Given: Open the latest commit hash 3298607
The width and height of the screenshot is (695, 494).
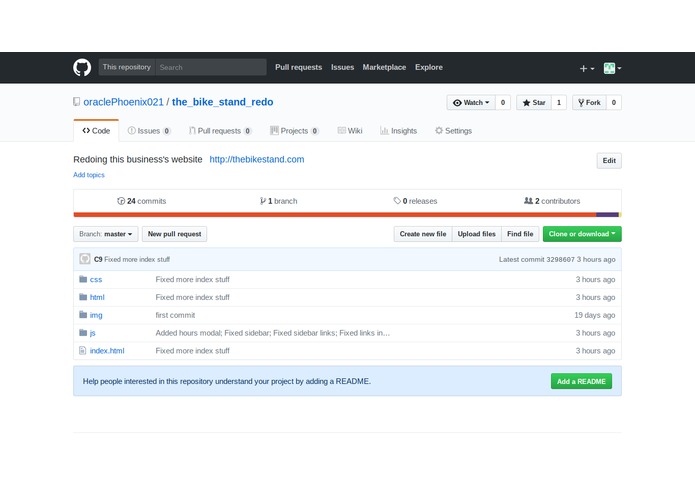Looking at the screenshot, I should click(x=560, y=259).
